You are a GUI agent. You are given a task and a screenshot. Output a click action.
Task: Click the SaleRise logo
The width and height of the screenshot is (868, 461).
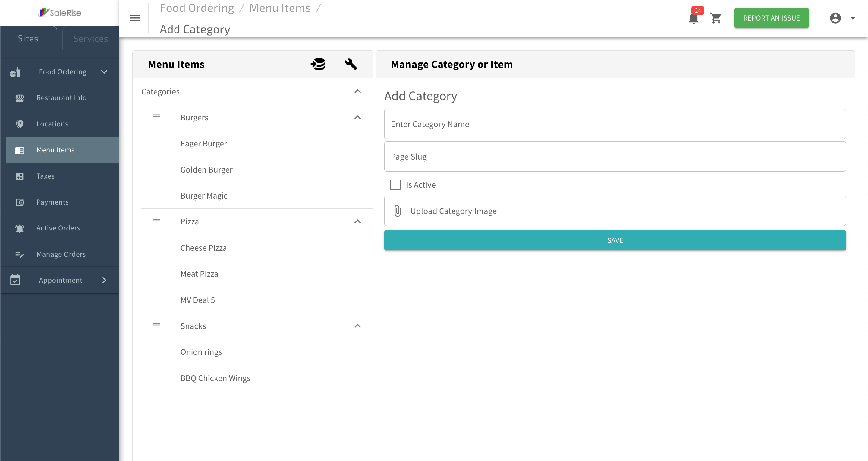[x=60, y=12]
